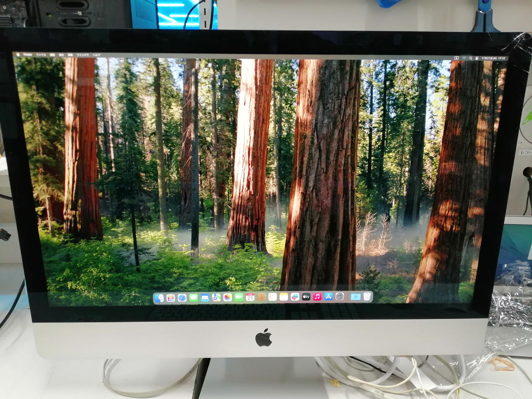
Task: Open the Wi-Fi status menu
Action: point(464,58)
